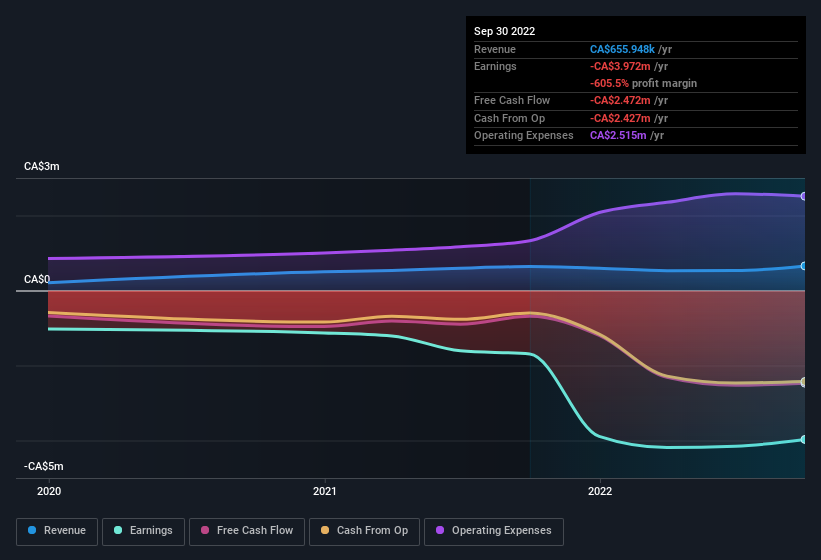
Task: Click the Cash From Op endpoint marker
Action: point(803,382)
